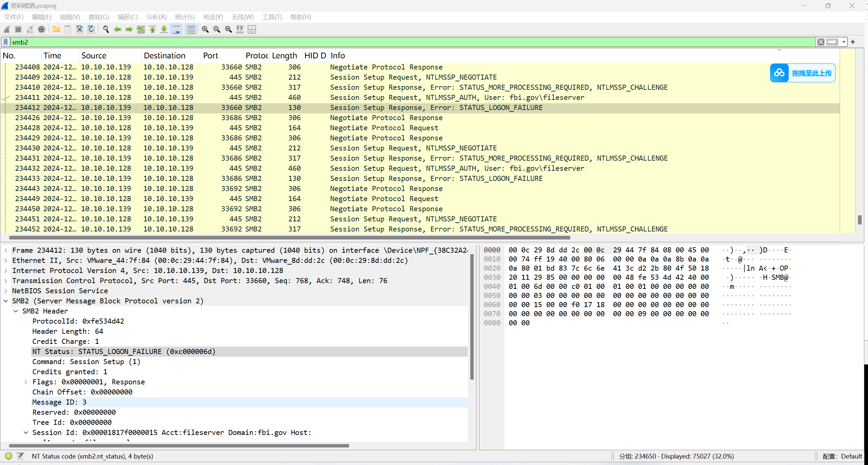
Task: Expand the NetBIOS Session Service tree
Action: tap(6, 291)
